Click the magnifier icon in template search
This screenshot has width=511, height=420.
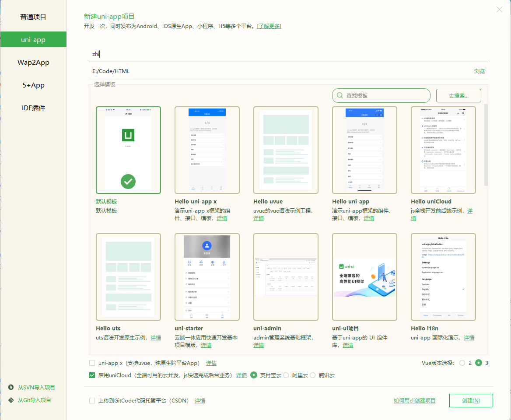(339, 95)
